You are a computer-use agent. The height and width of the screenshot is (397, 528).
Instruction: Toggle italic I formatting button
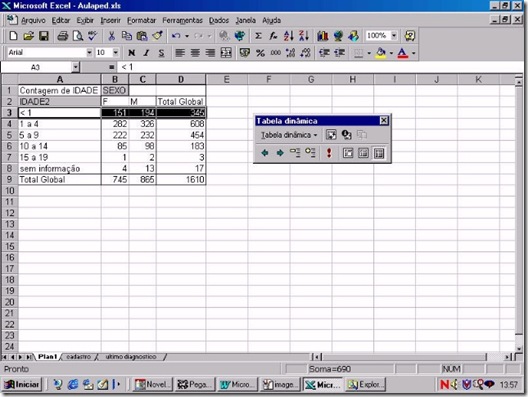click(146, 53)
